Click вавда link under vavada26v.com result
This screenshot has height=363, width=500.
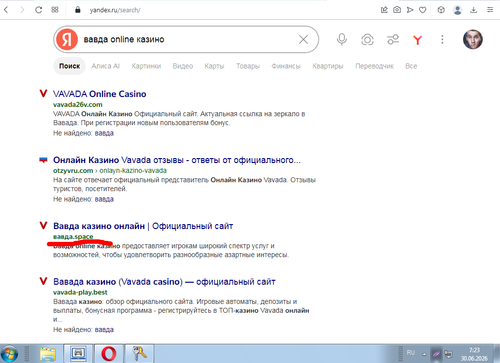[104, 133]
